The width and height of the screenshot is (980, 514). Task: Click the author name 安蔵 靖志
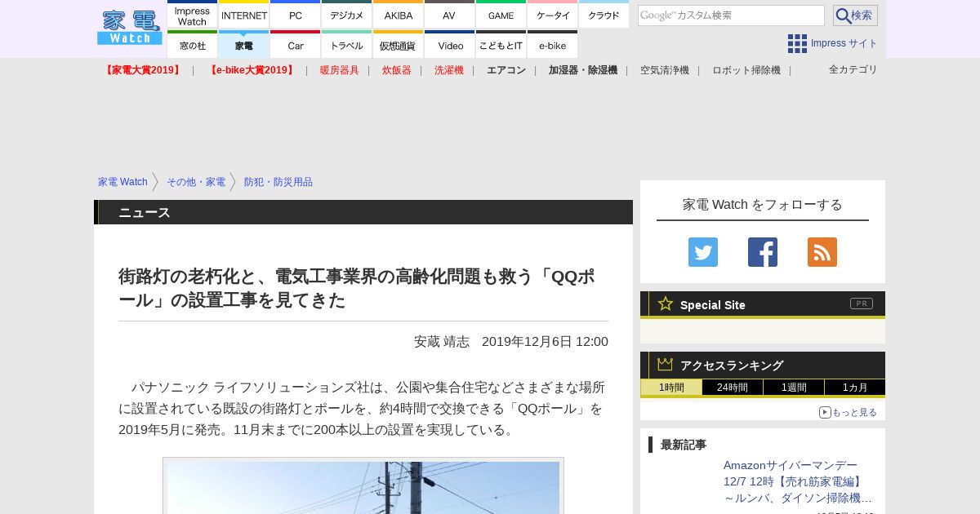[x=442, y=342]
